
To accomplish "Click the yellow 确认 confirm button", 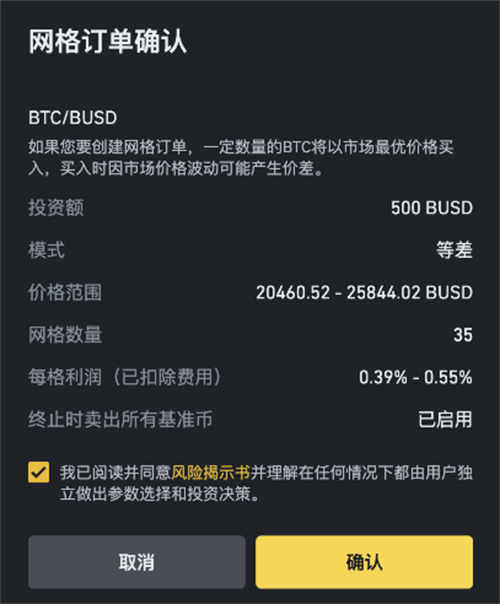I will coord(364,562).
